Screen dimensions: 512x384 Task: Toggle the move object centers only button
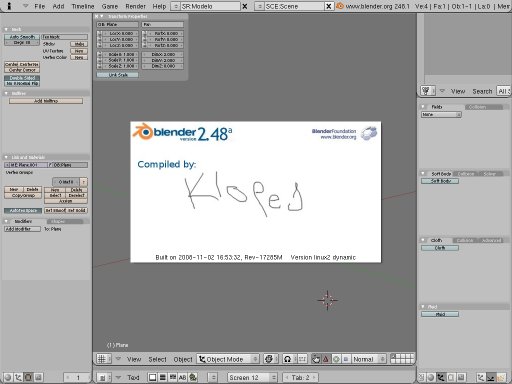pyautogui.click(x=302, y=359)
